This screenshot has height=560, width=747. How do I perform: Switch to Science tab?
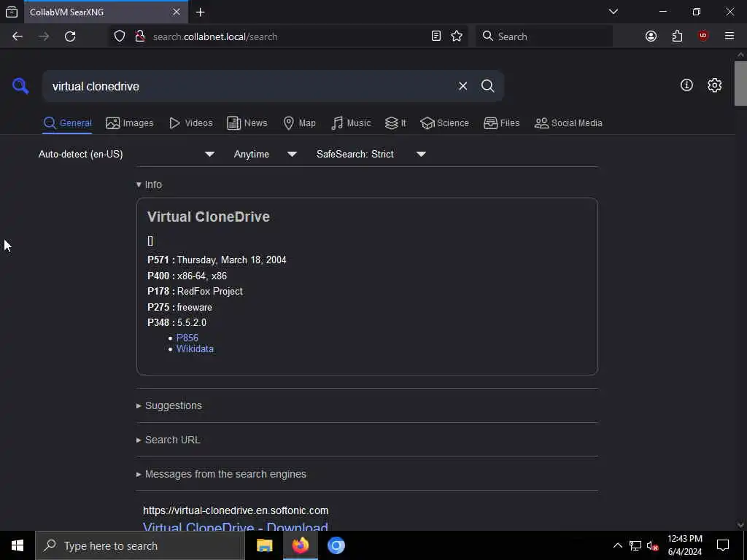pos(444,123)
